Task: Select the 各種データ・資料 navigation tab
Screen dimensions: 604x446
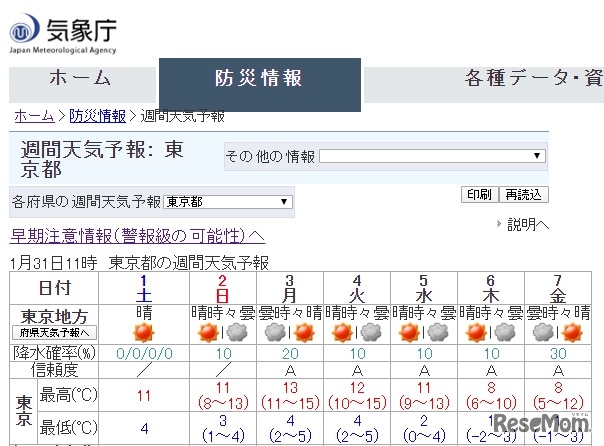Action: [x=484, y=84]
